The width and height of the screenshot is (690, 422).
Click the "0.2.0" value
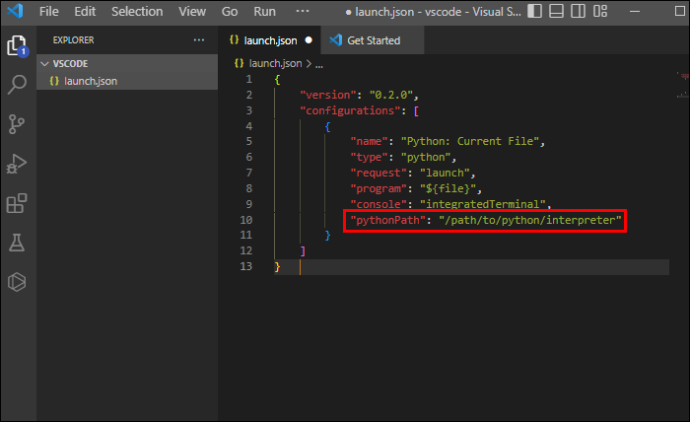391,95
